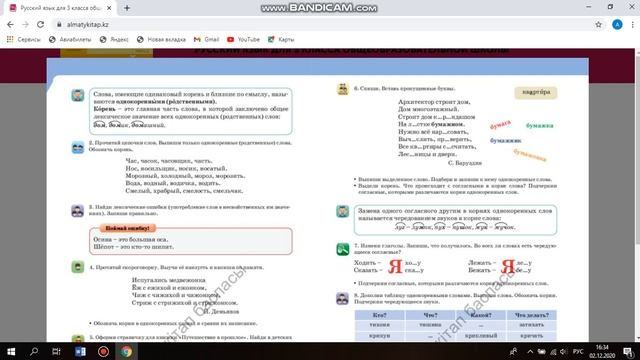
Task: Click the Кто? table header
Action: [x=380, y=315]
